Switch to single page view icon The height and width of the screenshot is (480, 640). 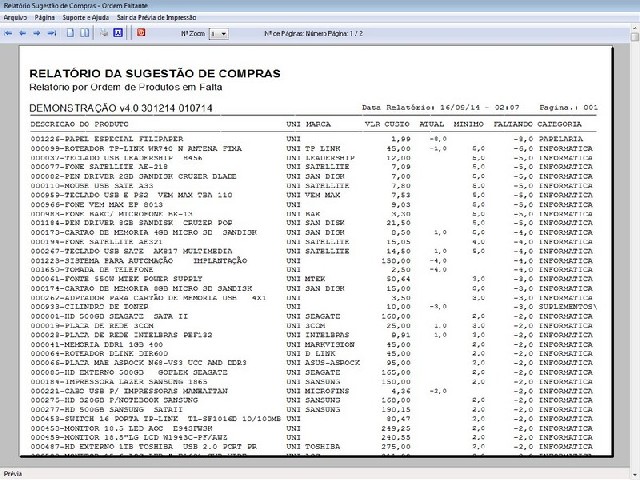(x=70, y=33)
